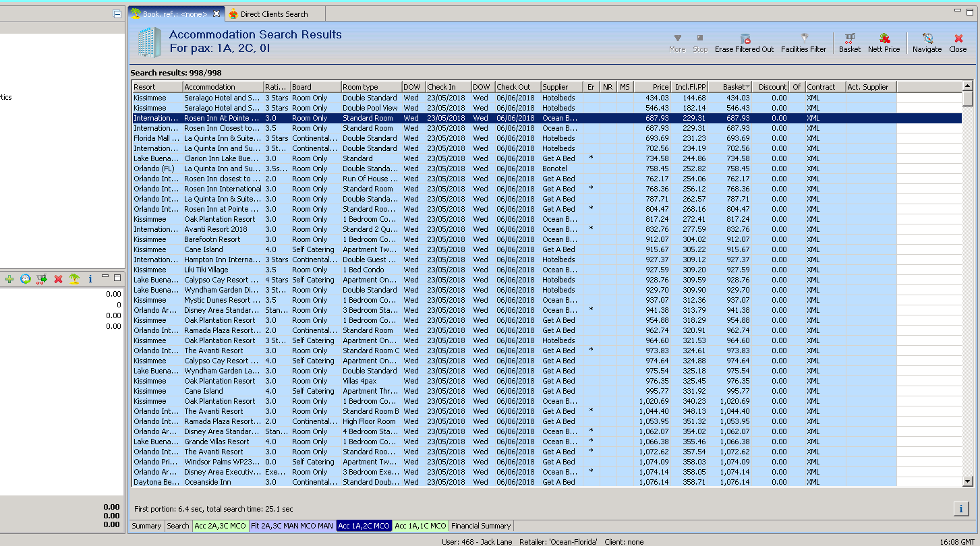Screen dimensions: 980x546
Task: Click the Close button in results toolbar
Action: point(958,43)
